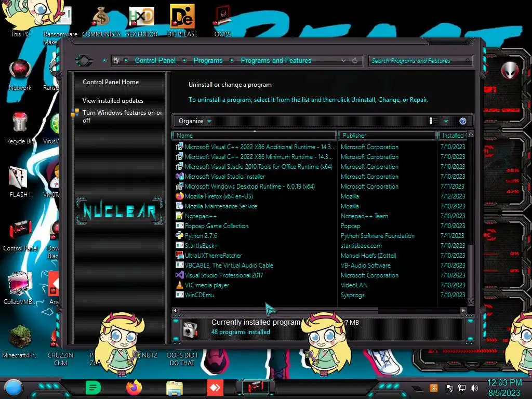The height and width of the screenshot is (399, 532).
Task: Open the OOPS DID I DO THAT desktop icon
Action: 182,358
